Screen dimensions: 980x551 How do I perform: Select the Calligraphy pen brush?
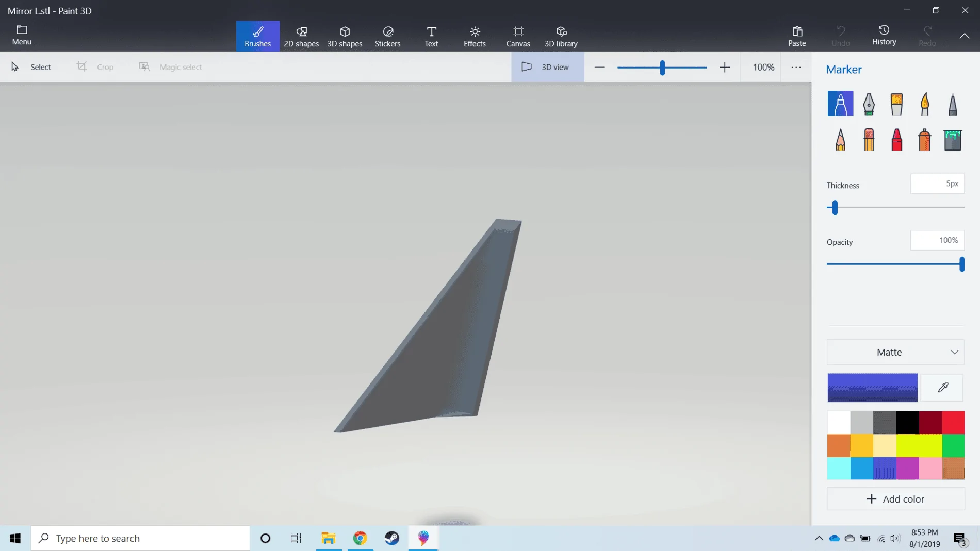click(869, 104)
